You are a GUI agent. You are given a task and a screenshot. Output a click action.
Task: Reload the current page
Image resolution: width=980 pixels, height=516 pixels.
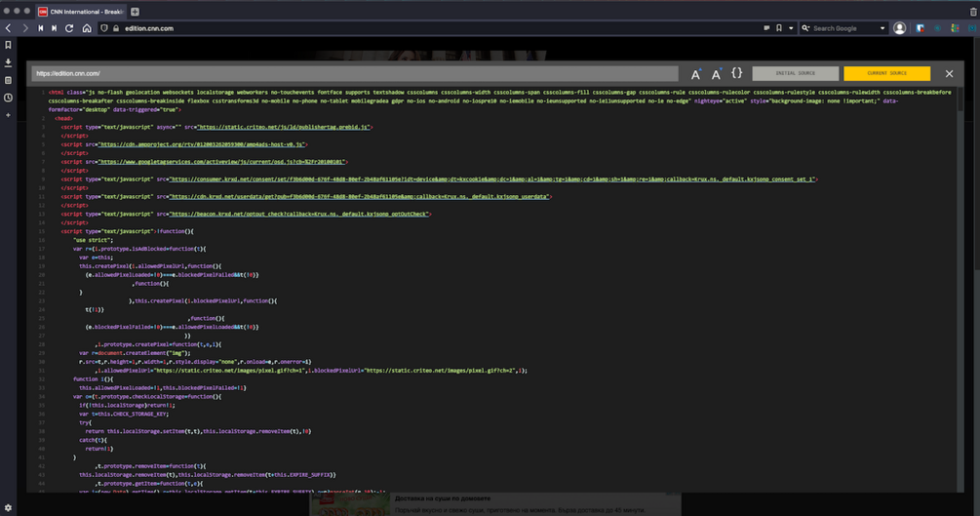[x=69, y=28]
